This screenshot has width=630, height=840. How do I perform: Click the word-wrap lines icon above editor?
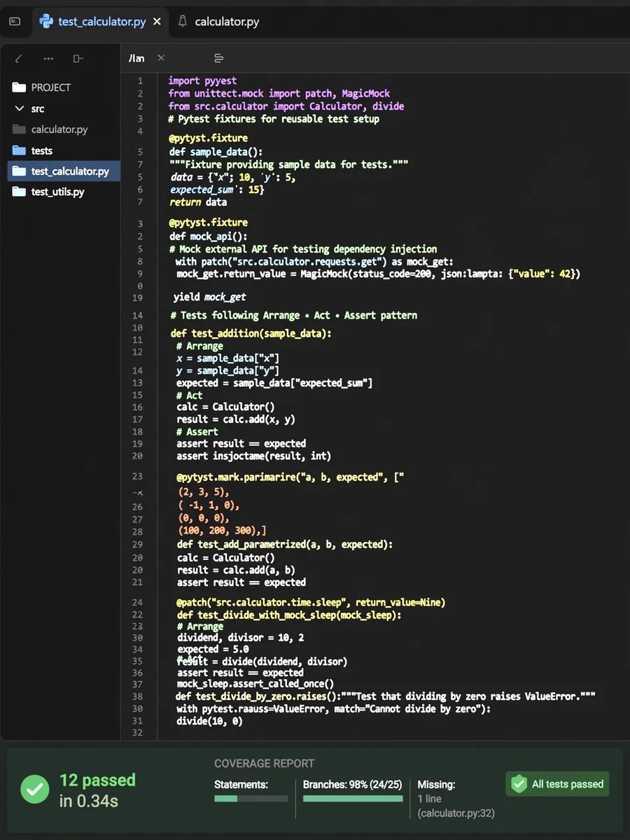click(218, 58)
